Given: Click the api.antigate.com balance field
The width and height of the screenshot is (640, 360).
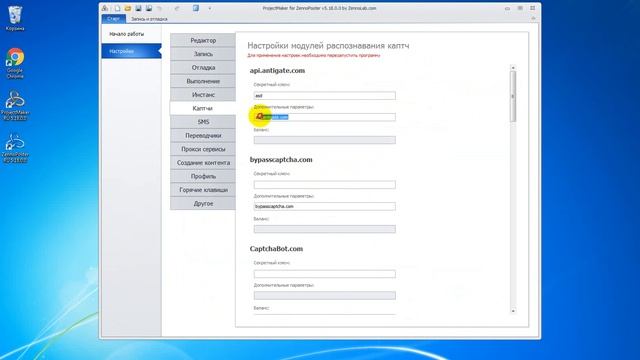Looking at the screenshot, I should [x=324, y=140].
